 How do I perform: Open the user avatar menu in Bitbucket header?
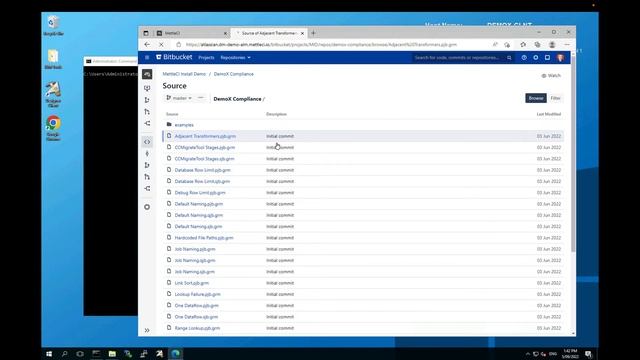(560, 58)
